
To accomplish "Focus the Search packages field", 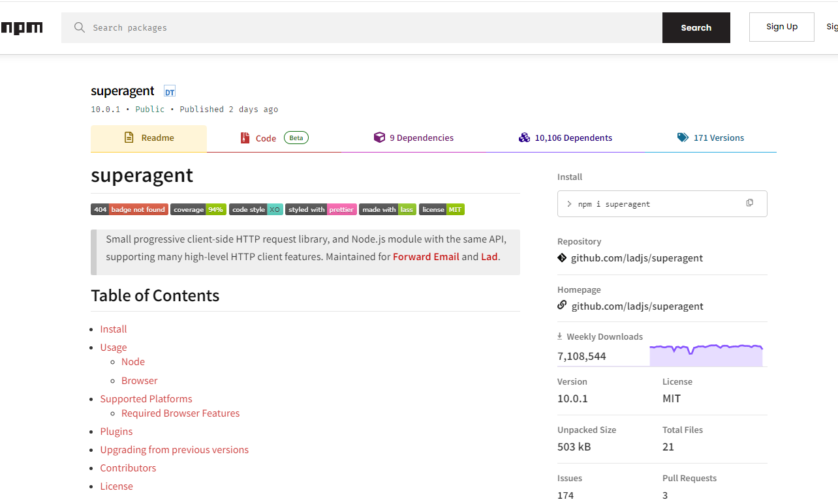I will click(x=362, y=27).
